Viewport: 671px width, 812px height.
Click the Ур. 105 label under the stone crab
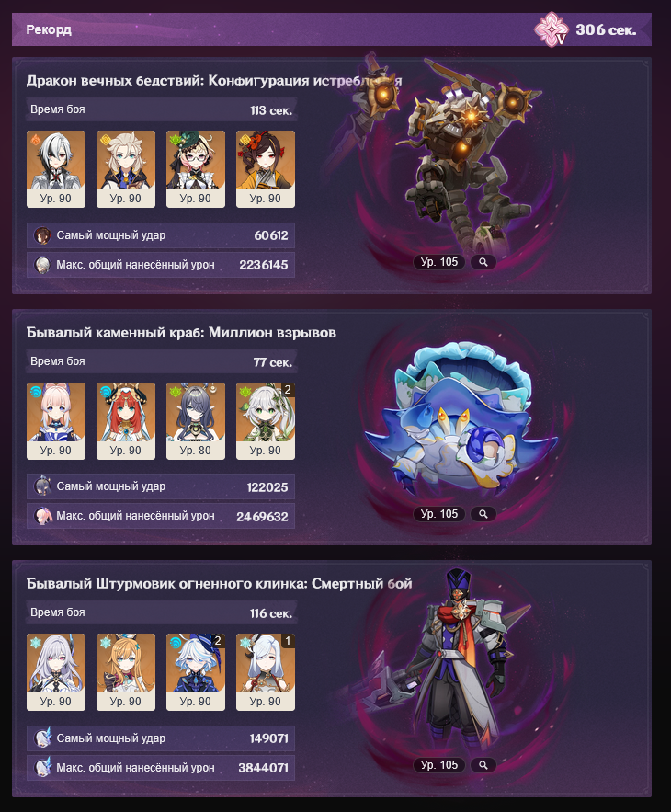coord(439,514)
